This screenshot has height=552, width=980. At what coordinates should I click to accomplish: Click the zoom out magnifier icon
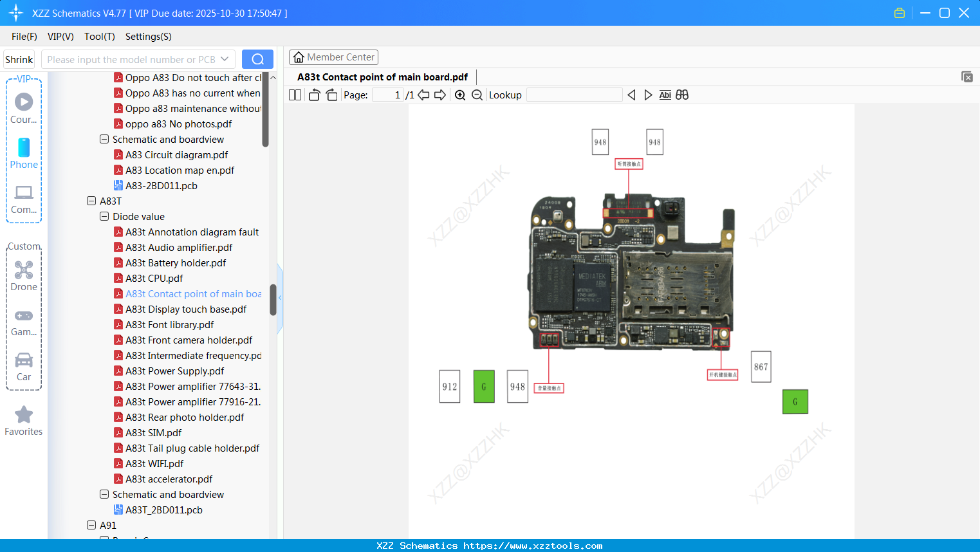(x=477, y=95)
